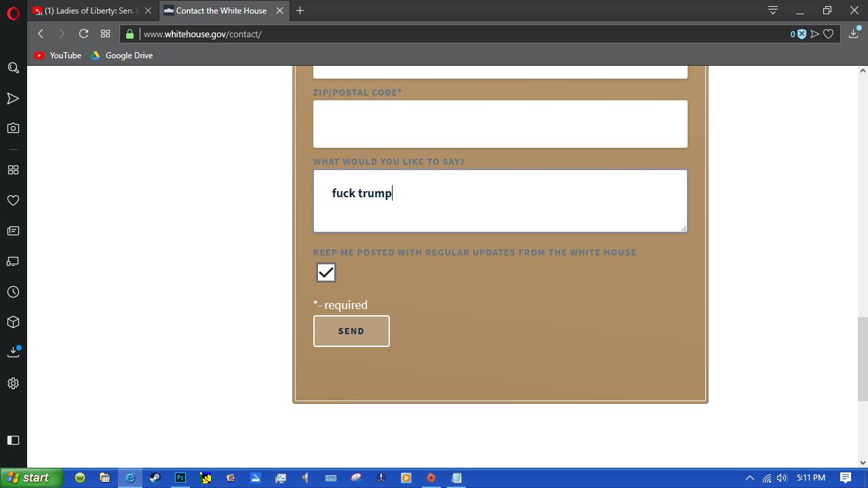The height and width of the screenshot is (488, 868).
Task: Focus the Zip/Postal Code field
Action: (x=500, y=124)
